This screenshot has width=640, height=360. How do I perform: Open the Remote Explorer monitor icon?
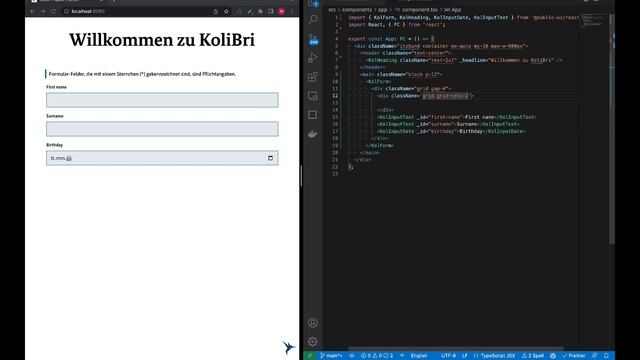(313, 96)
